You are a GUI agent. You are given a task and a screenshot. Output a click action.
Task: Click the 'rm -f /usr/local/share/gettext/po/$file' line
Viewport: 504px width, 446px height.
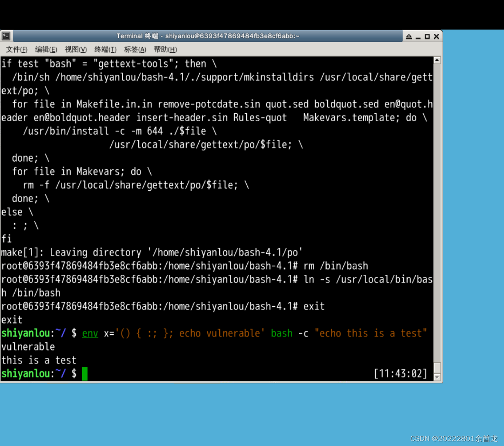tap(136, 185)
